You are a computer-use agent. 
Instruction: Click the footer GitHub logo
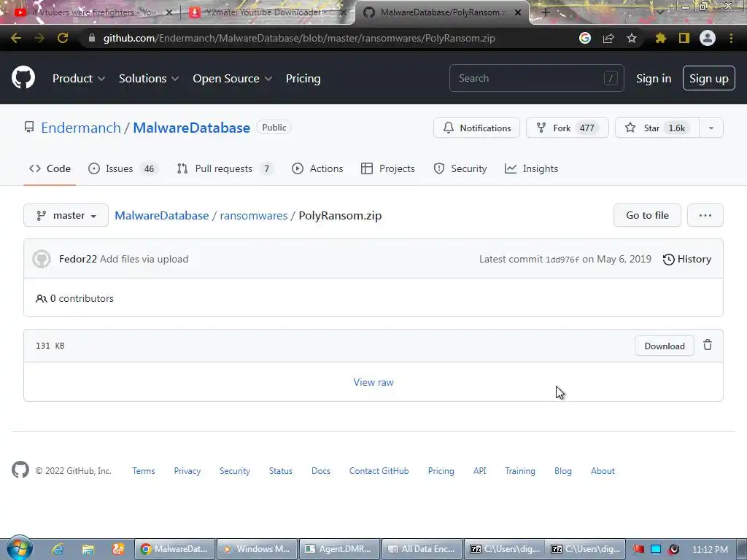point(20,470)
